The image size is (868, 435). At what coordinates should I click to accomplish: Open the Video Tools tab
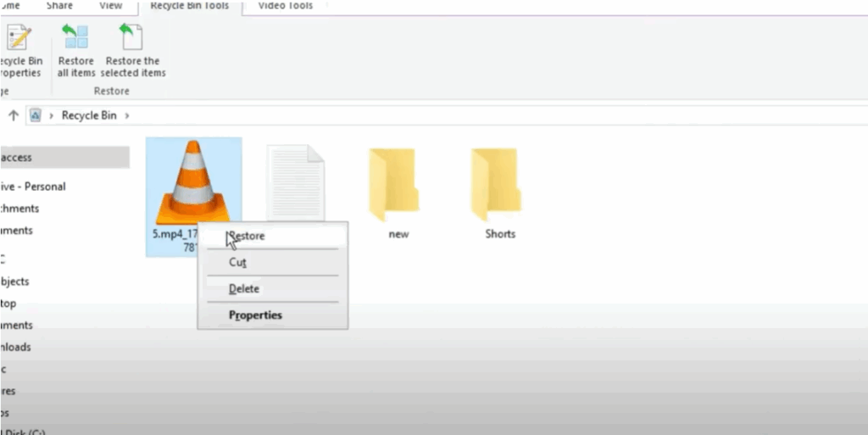pyautogui.click(x=285, y=6)
